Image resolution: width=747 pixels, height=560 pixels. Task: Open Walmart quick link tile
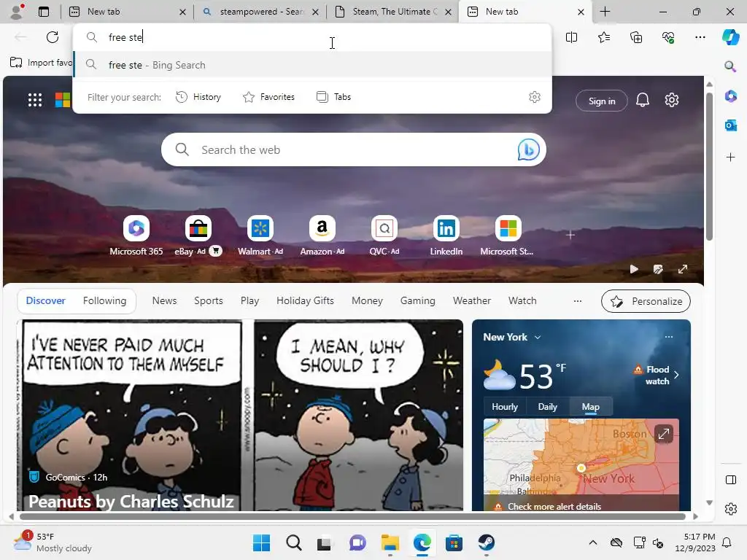click(x=260, y=236)
